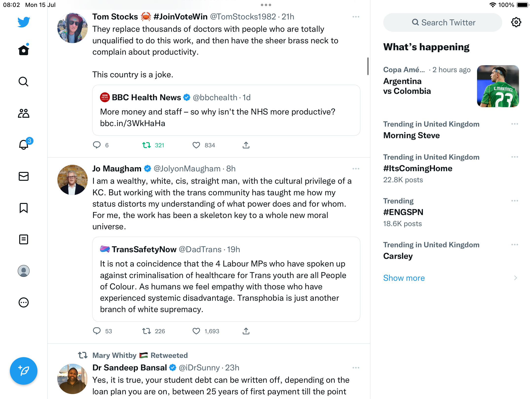Open the Bookmarks icon
The image size is (532, 399).
point(24,208)
